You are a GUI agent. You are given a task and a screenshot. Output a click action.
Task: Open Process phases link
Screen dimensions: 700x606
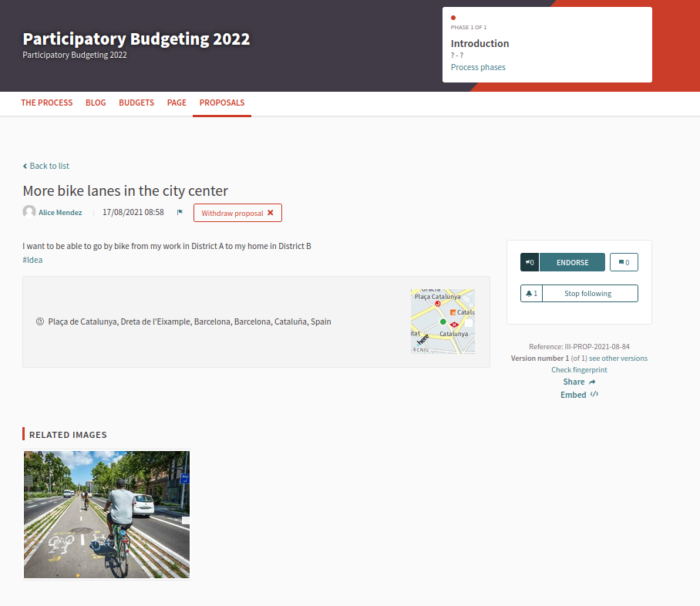[478, 67]
